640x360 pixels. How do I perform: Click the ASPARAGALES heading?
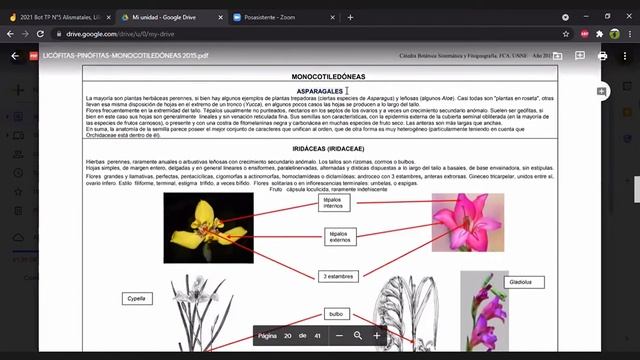pos(320,91)
